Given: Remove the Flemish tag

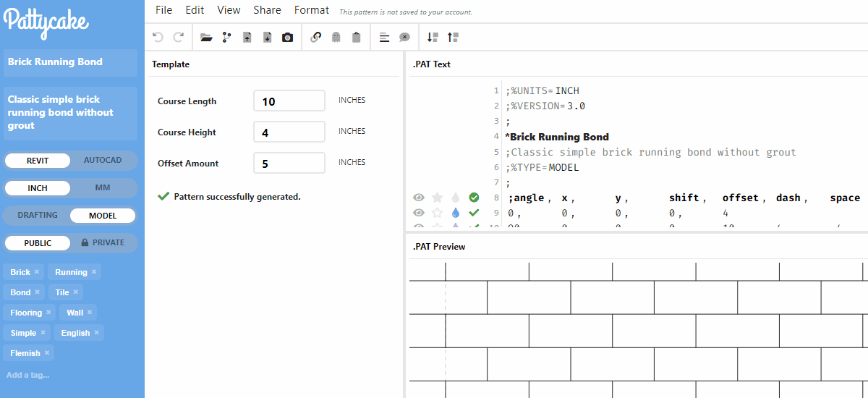Looking at the screenshot, I should [47, 353].
